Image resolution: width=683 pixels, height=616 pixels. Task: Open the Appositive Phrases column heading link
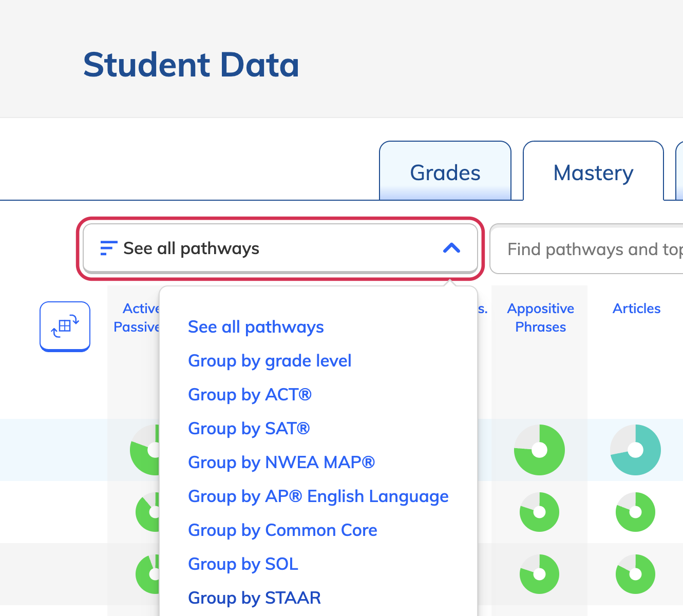(x=541, y=318)
